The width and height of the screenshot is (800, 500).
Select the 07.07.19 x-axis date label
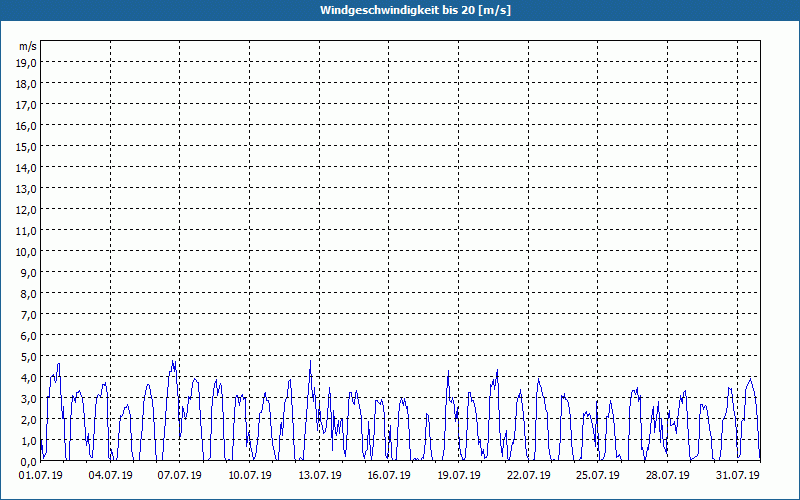180,476
